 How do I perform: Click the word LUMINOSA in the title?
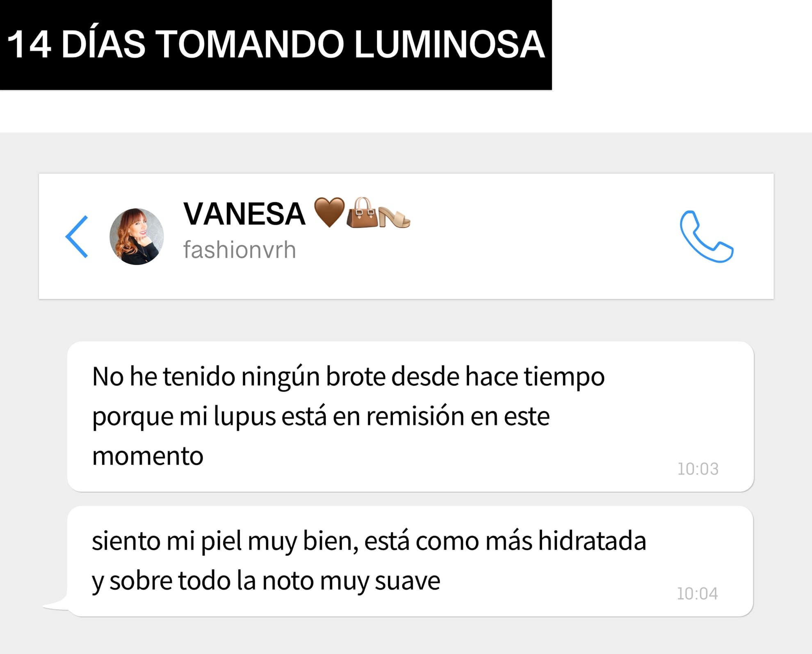point(449,44)
